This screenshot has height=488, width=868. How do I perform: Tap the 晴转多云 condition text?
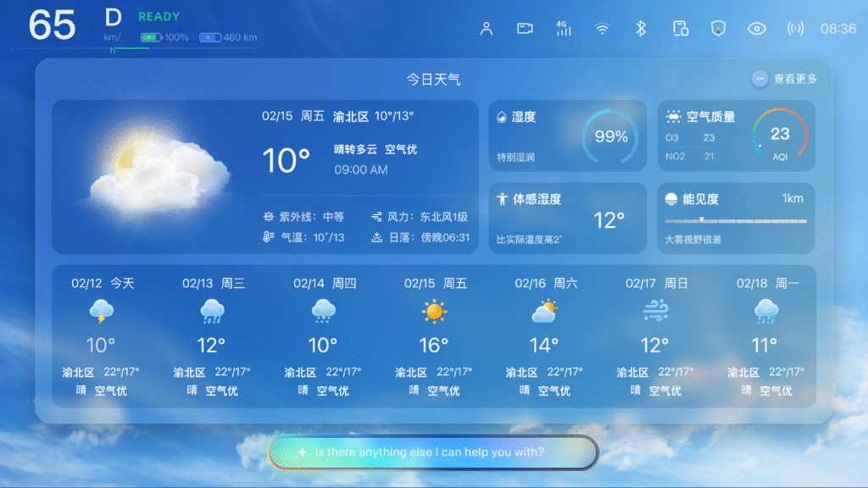click(355, 149)
